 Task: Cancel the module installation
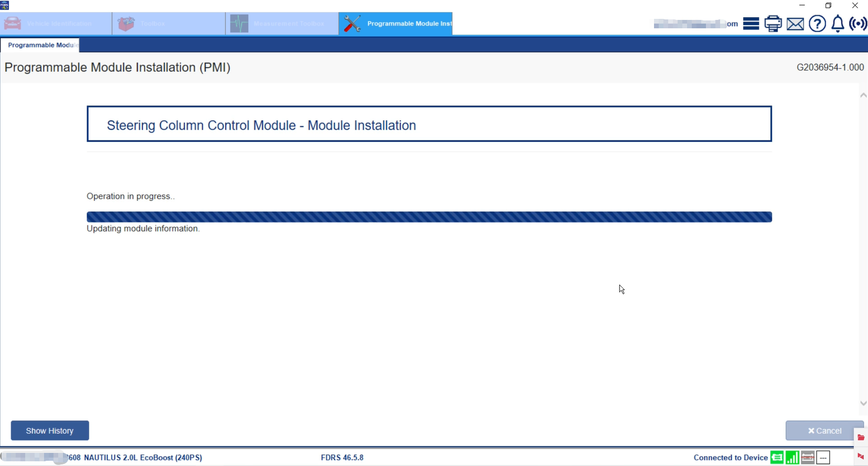(824, 431)
